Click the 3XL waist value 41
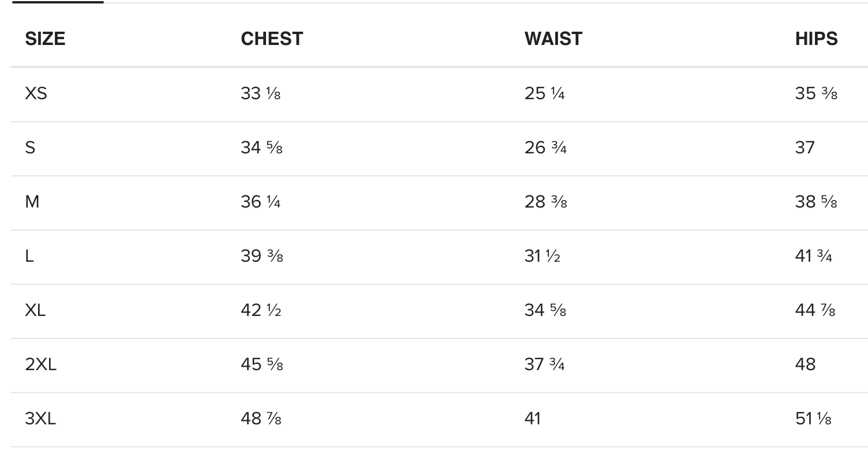The width and height of the screenshot is (868, 452). pos(533,419)
